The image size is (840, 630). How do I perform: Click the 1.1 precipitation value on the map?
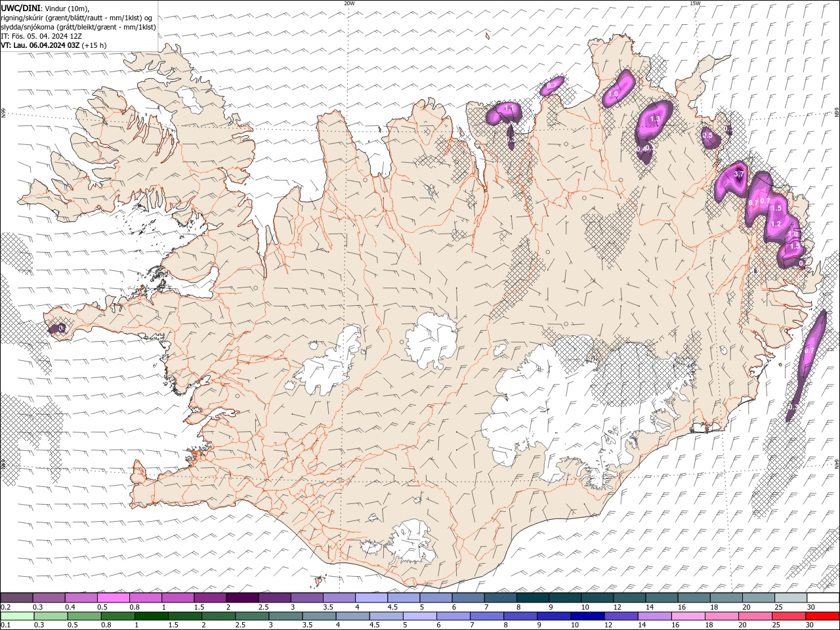click(508, 107)
